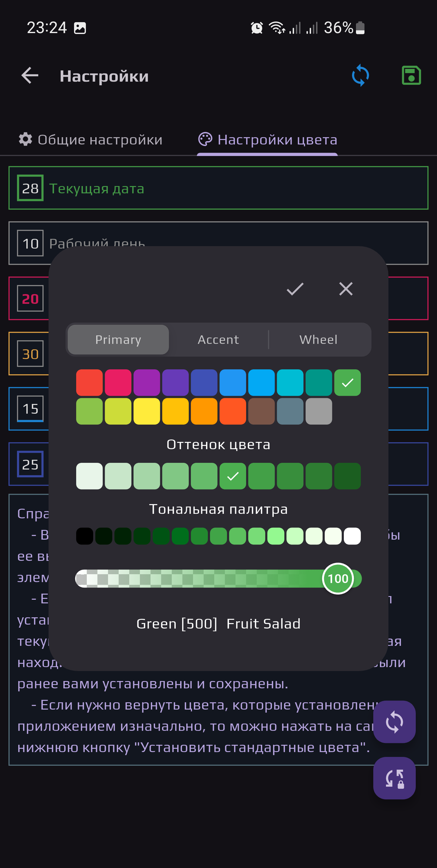Choose the yellow primary color swatch

[147, 411]
